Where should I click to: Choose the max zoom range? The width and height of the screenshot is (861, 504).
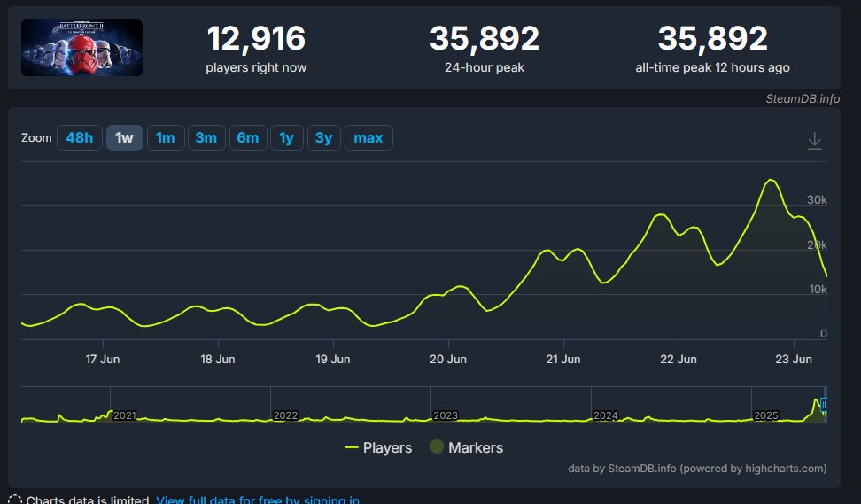pyautogui.click(x=368, y=138)
